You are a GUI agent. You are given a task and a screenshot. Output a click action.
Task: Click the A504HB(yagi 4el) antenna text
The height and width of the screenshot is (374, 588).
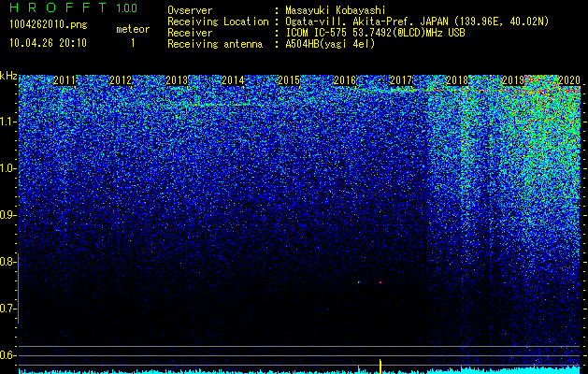click(330, 44)
